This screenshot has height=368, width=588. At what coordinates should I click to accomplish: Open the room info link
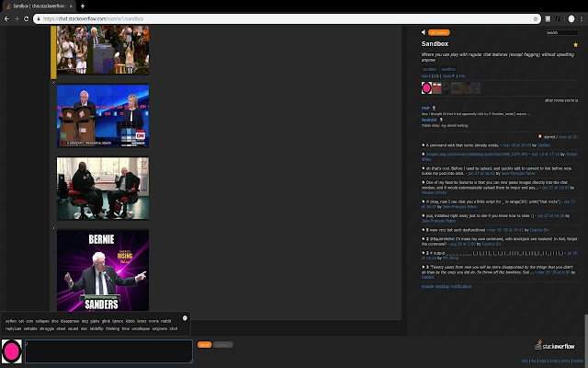(x=461, y=76)
